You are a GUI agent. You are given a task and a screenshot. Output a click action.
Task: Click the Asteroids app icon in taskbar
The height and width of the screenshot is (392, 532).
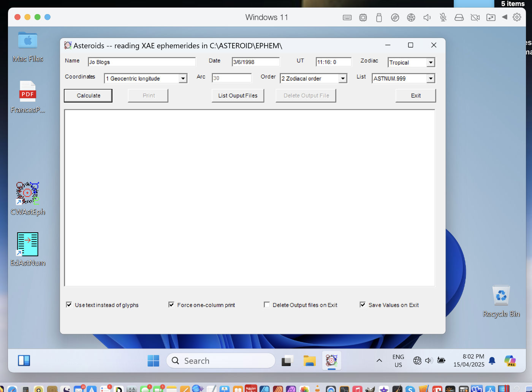[331, 360]
